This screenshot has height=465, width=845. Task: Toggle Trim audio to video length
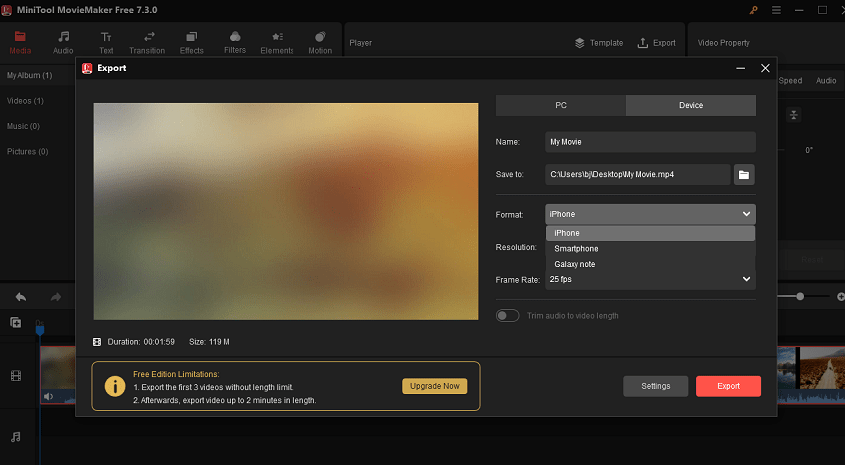click(x=507, y=316)
